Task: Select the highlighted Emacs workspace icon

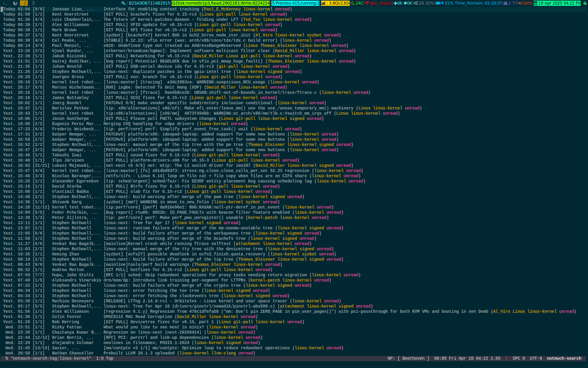Action: (24, 3)
